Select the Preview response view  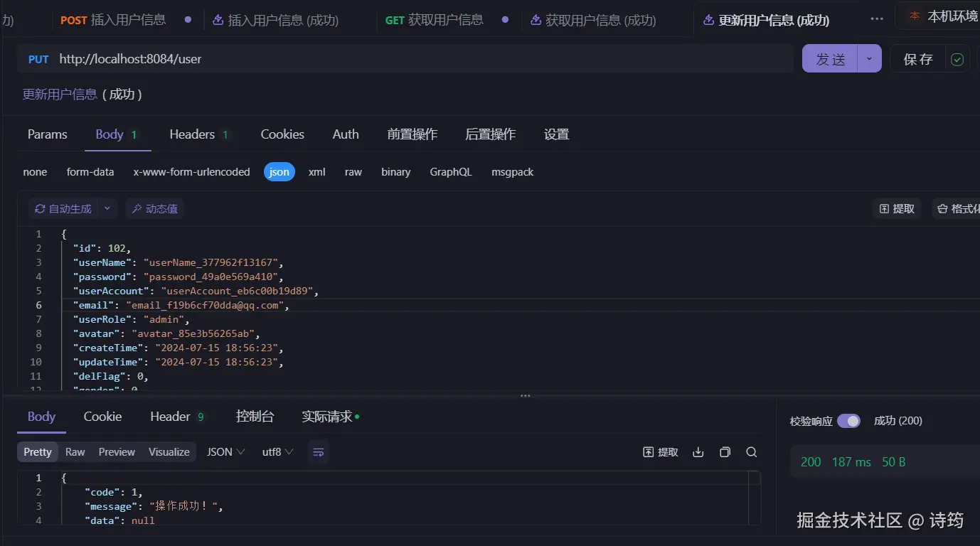tap(117, 452)
